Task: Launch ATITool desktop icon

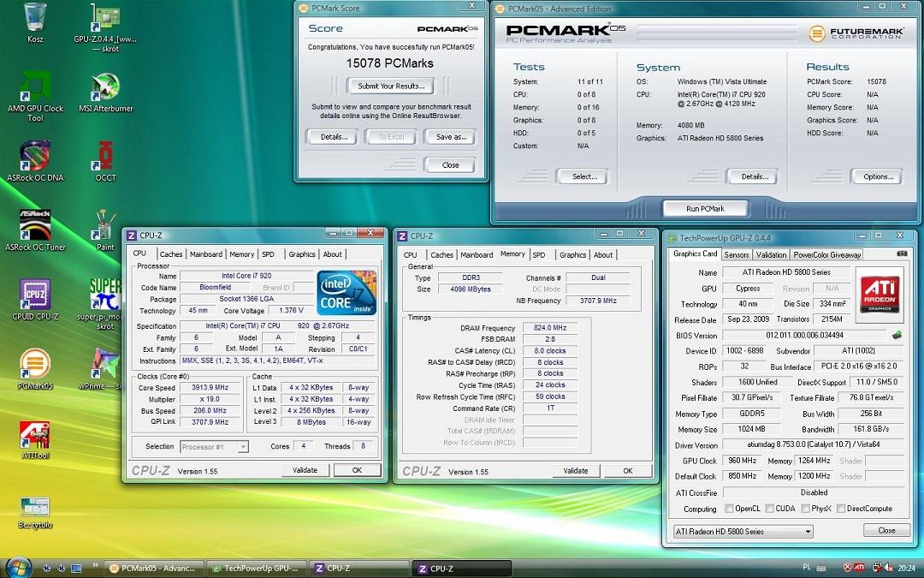Action: coord(35,439)
